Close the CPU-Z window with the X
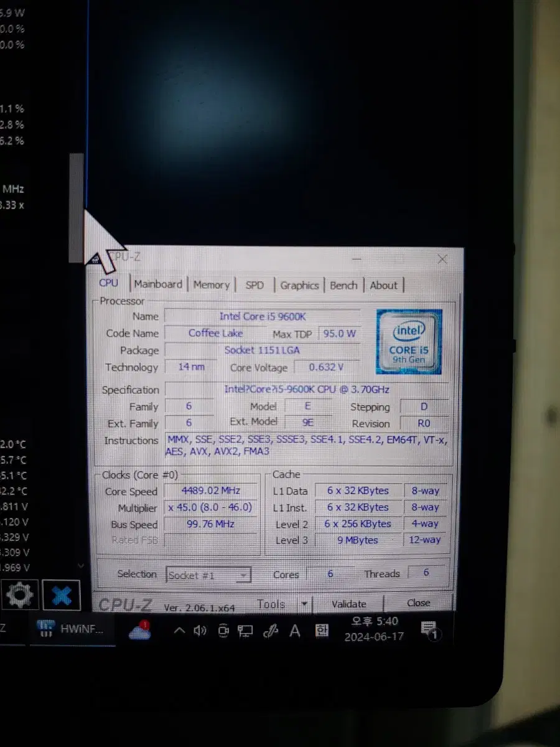The image size is (560, 747). 442,259
